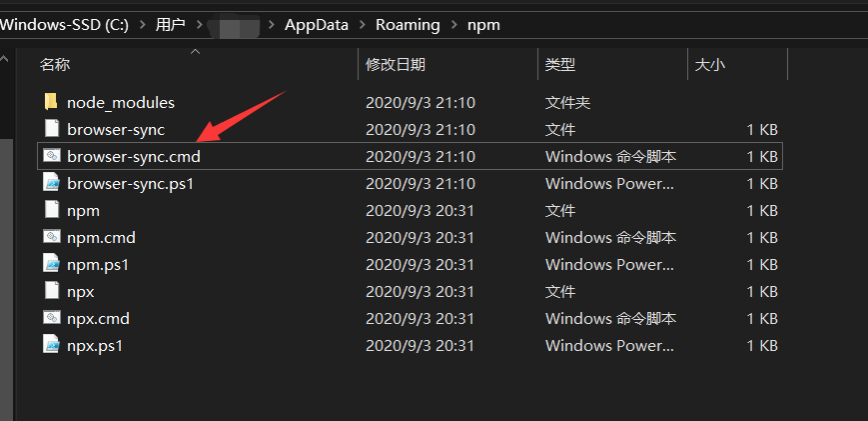The height and width of the screenshot is (421, 868).
Task: Click 1 KB size in npx.cmd row
Action: pos(762,319)
